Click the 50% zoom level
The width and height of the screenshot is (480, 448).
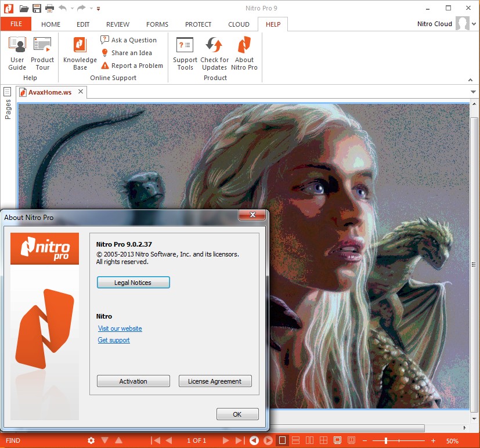[x=453, y=441]
